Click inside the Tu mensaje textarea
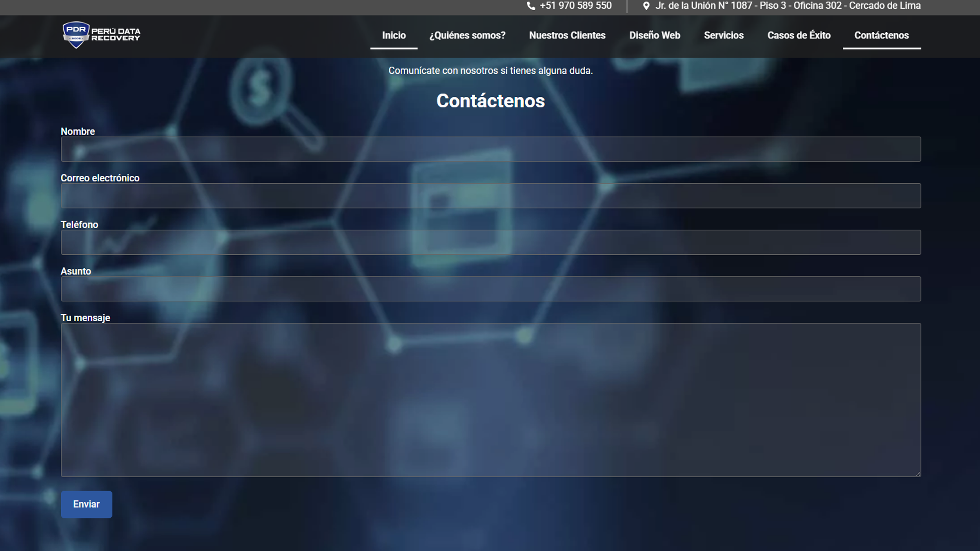980x551 pixels. click(490, 400)
